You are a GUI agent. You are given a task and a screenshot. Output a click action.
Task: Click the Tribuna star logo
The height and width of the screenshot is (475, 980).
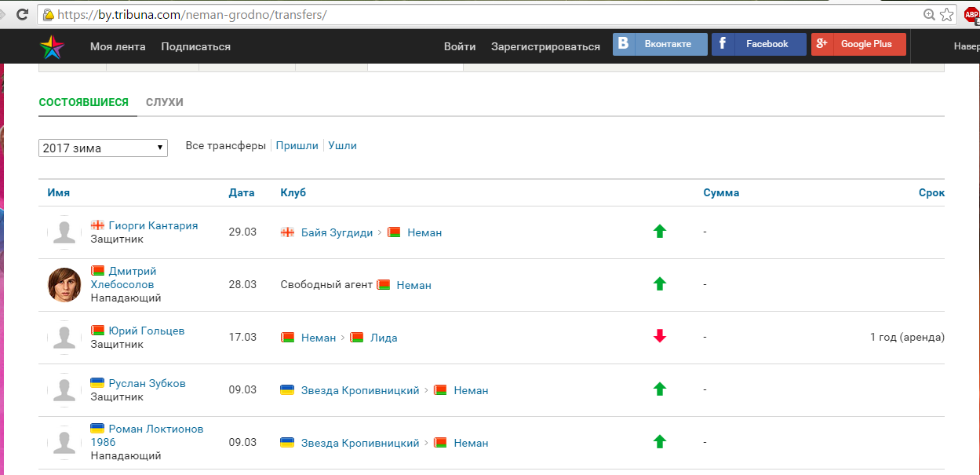(x=53, y=46)
